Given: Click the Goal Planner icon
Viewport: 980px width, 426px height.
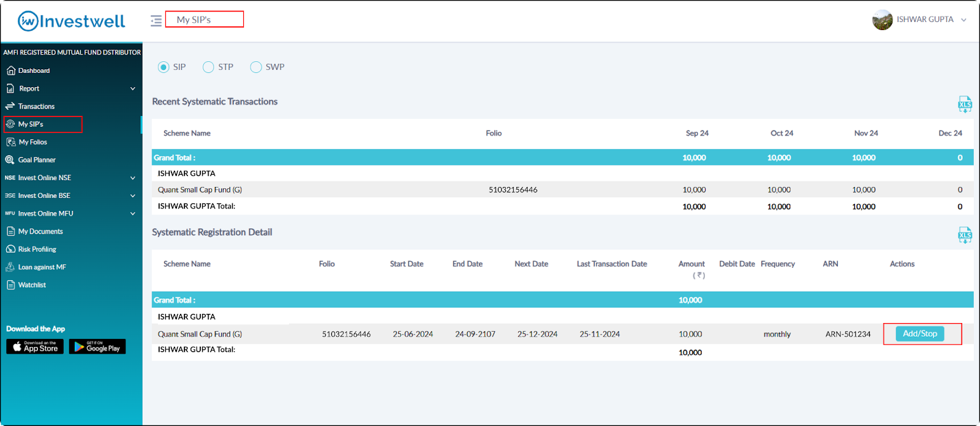Looking at the screenshot, I should pos(10,159).
